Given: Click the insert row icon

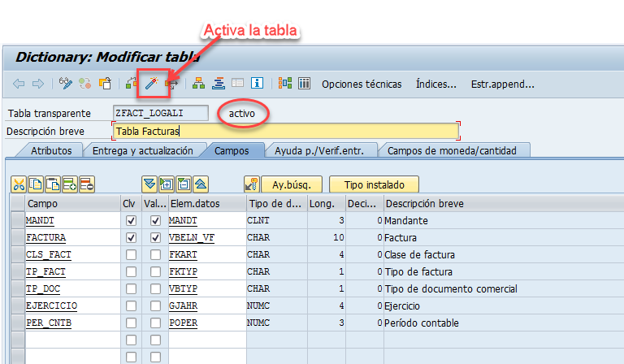Looking at the screenshot, I should (x=70, y=184).
